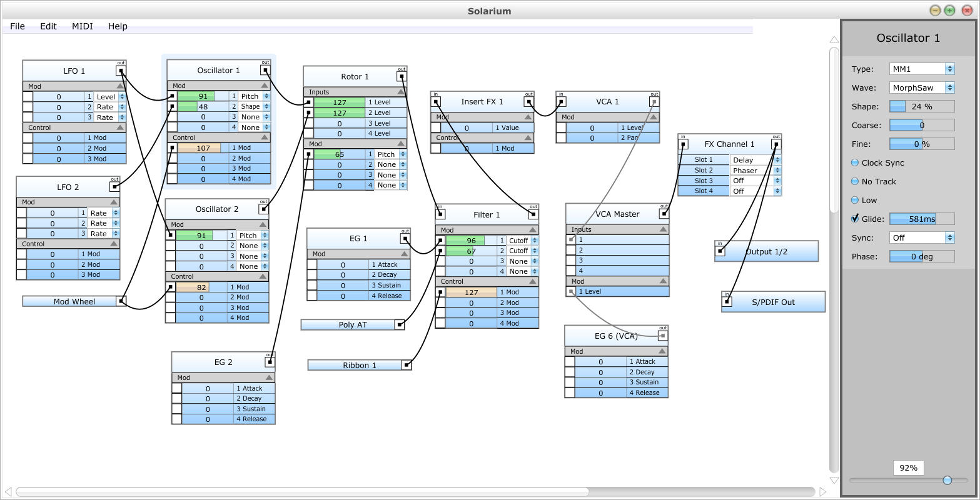
Task: Collapse the Oscillator 1 Control section
Action: (265, 137)
